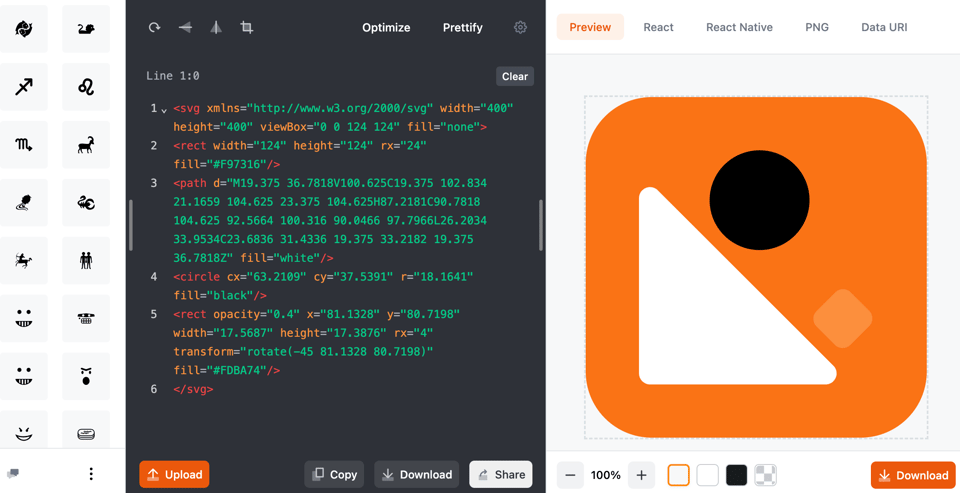
Task: Zoom out with the minus button
Action: coord(570,475)
